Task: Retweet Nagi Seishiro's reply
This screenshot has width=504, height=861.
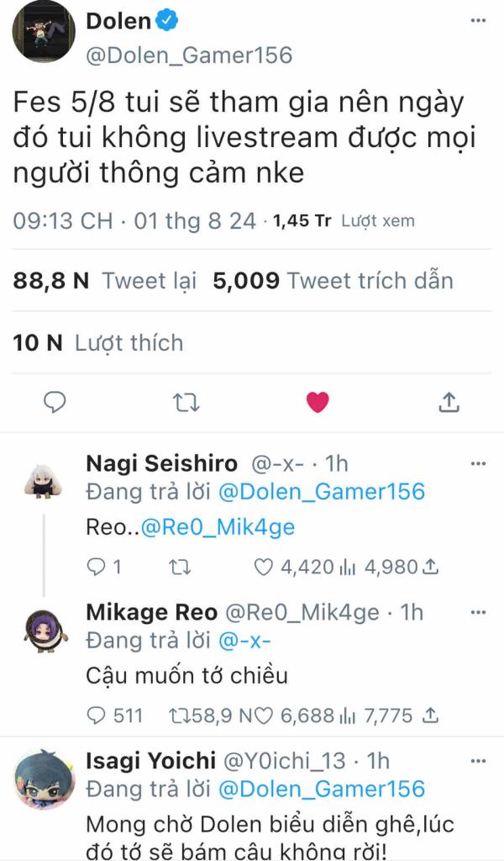Action: tap(179, 567)
